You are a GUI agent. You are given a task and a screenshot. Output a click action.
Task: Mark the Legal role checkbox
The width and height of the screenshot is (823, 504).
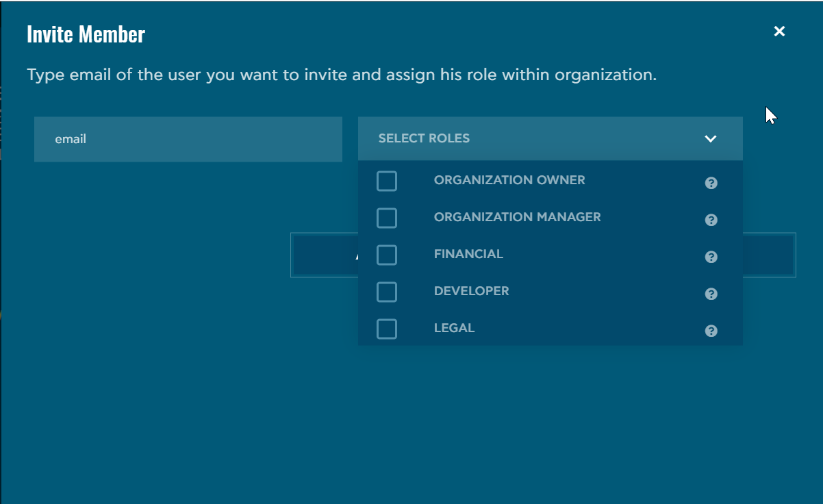(x=387, y=329)
